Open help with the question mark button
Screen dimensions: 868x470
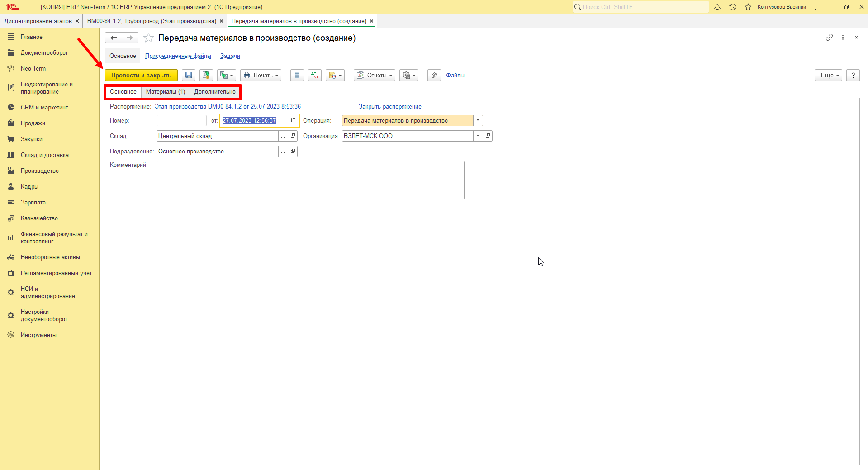(853, 75)
